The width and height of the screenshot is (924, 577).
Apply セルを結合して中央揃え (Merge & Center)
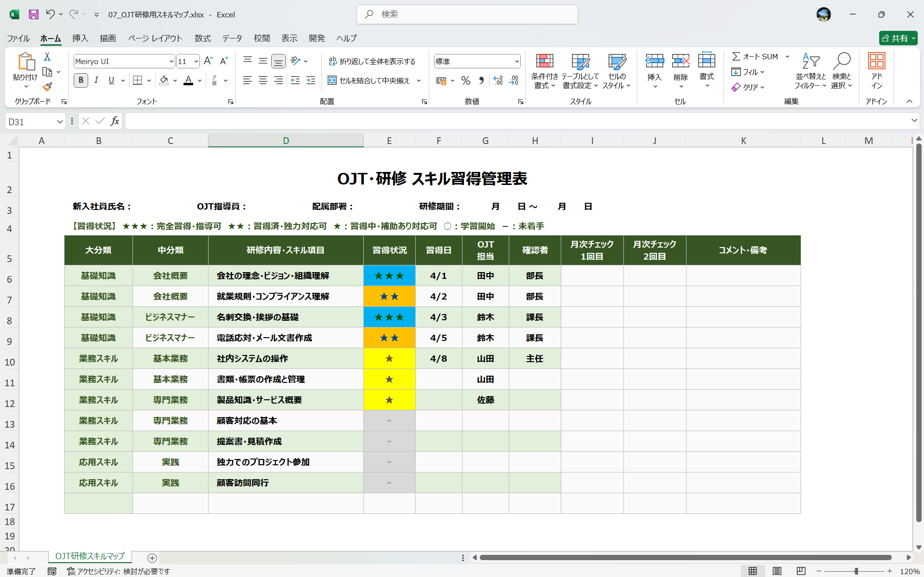[369, 80]
